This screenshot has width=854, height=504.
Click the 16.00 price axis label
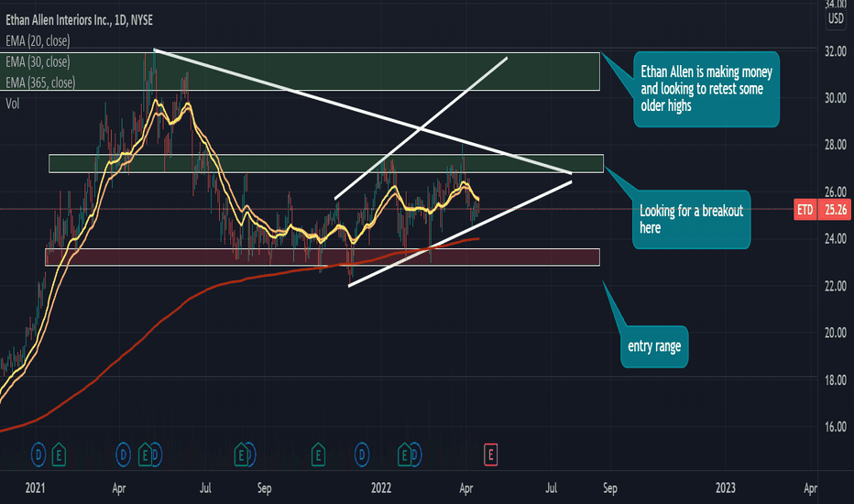pyautogui.click(x=836, y=427)
